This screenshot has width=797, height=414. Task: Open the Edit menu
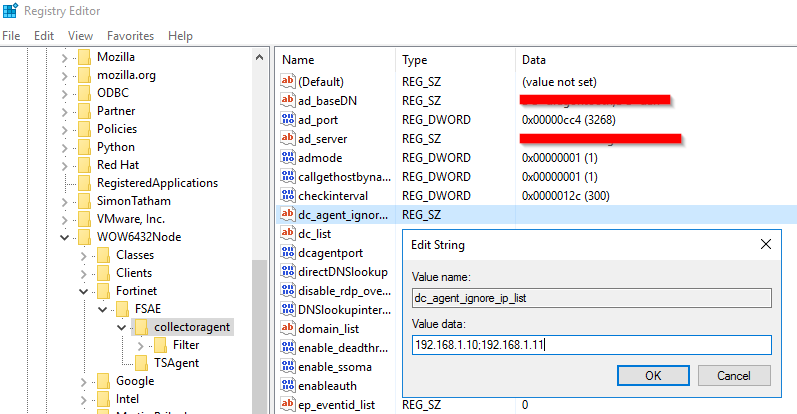[x=44, y=36]
